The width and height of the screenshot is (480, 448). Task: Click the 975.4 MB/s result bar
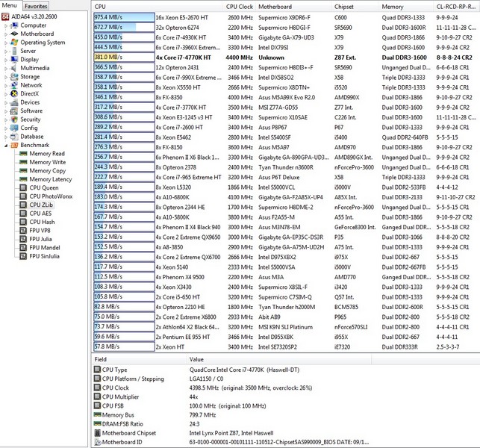click(124, 17)
